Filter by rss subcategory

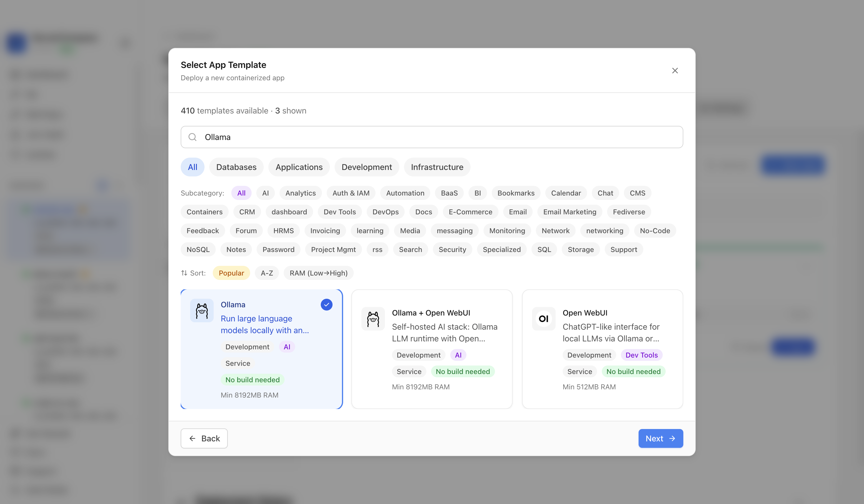coord(377,250)
